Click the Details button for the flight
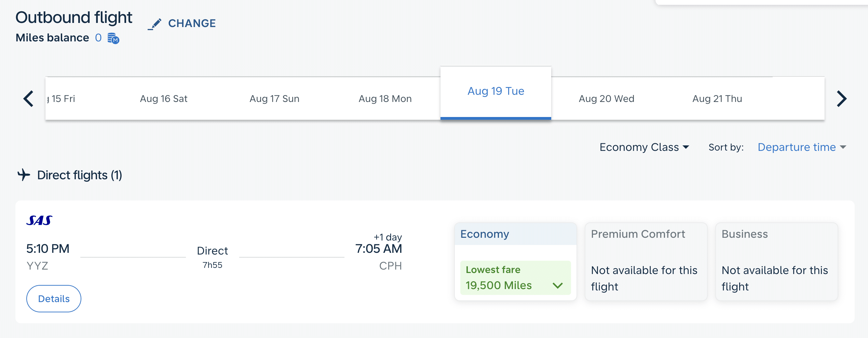This screenshot has width=868, height=338. pos(54,299)
